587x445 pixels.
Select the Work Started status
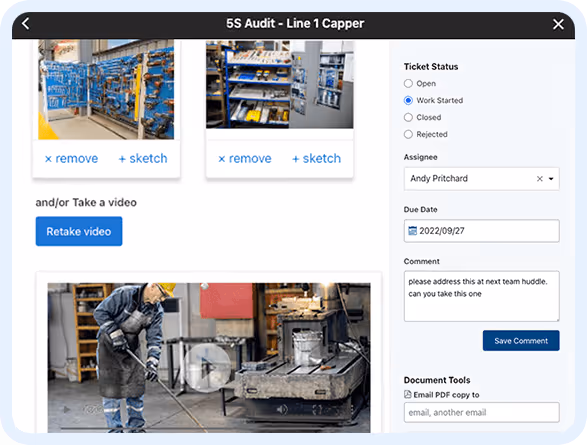click(408, 100)
